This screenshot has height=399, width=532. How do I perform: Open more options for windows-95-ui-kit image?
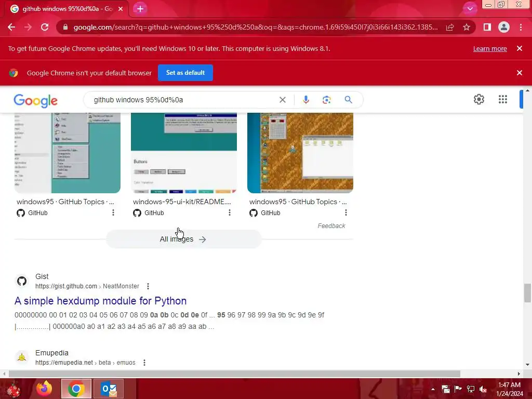click(229, 212)
